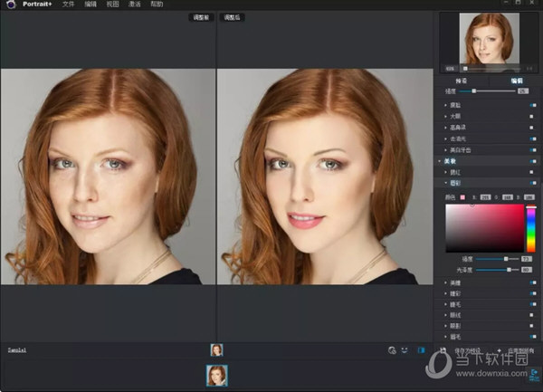Click the sparkle icon beside 应用到所有

499,350
